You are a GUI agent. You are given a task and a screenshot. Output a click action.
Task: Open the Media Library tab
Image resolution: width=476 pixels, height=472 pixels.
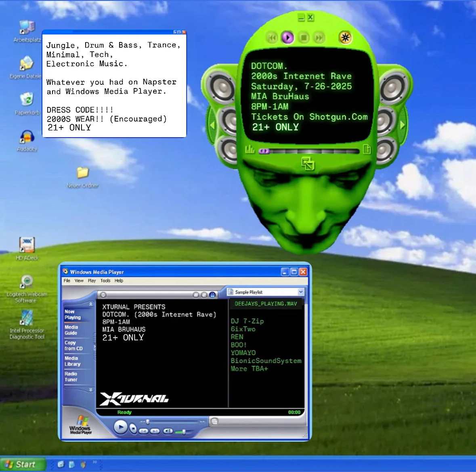click(72, 361)
